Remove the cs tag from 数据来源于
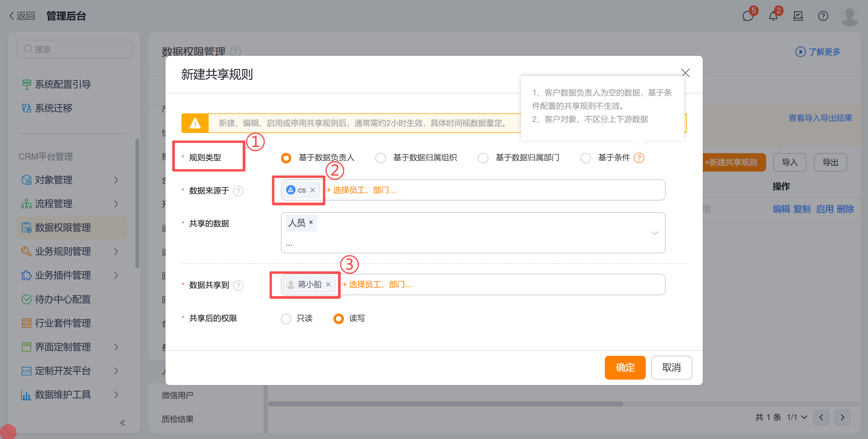The image size is (868, 439). click(313, 190)
